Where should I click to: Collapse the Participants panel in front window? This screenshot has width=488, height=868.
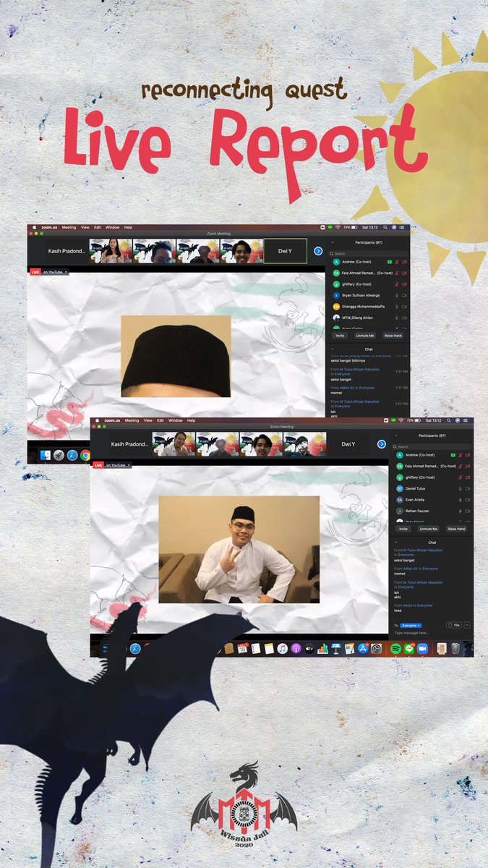(395, 435)
